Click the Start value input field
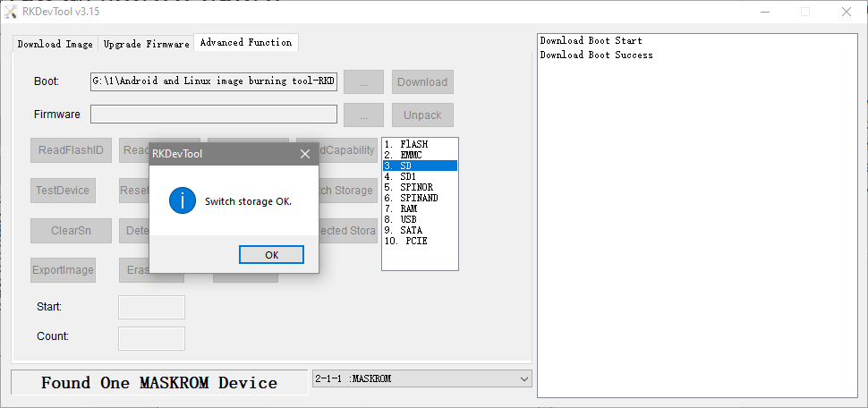868x408 pixels. 151,307
